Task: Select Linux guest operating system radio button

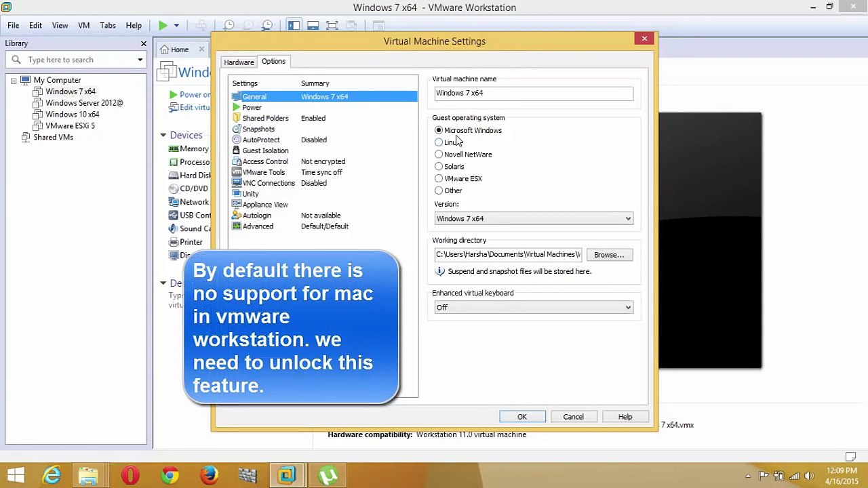Action: point(439,142)
